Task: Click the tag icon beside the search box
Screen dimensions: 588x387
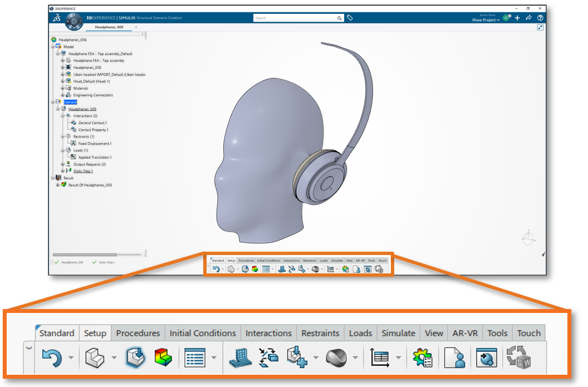Action: (x=350, y=18)
